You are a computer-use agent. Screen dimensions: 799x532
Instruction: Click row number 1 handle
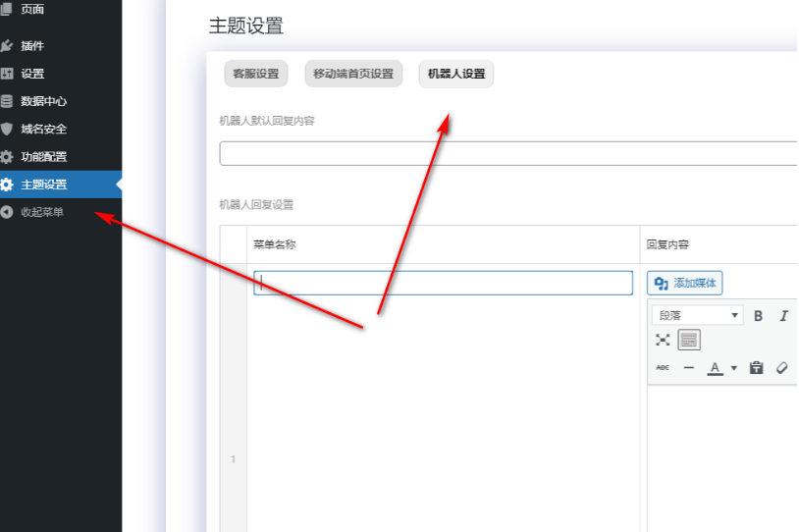[234, 459]
